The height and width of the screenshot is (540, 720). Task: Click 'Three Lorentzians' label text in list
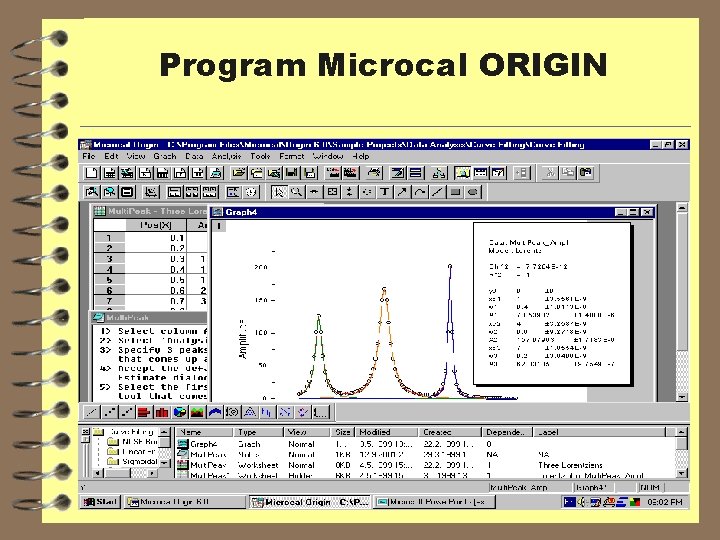(570, 465)
